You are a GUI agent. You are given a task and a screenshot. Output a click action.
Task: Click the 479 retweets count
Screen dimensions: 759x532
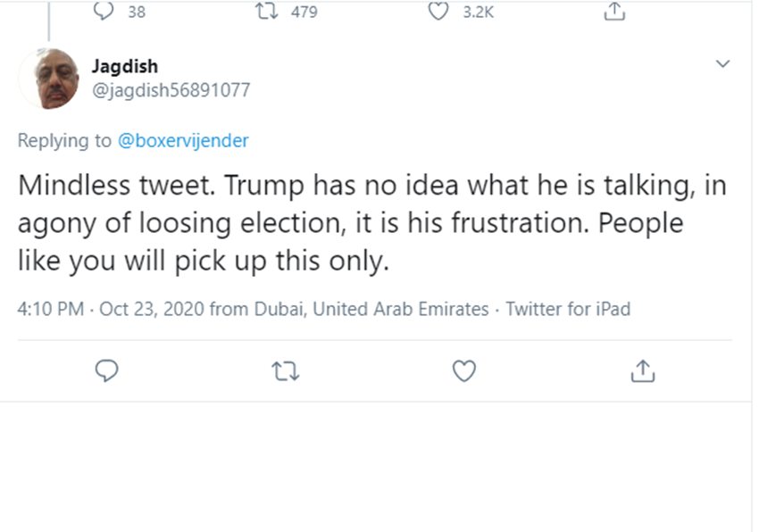(x=304, y=12)
